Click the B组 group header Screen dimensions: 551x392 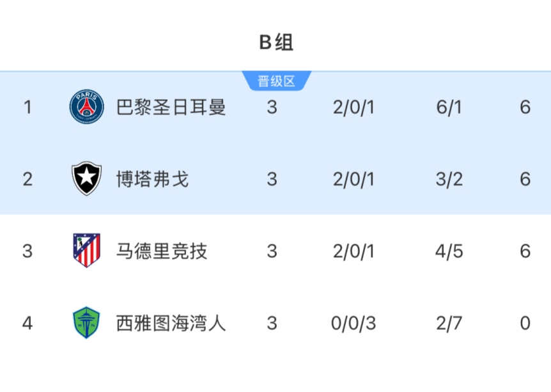(275, 42)
